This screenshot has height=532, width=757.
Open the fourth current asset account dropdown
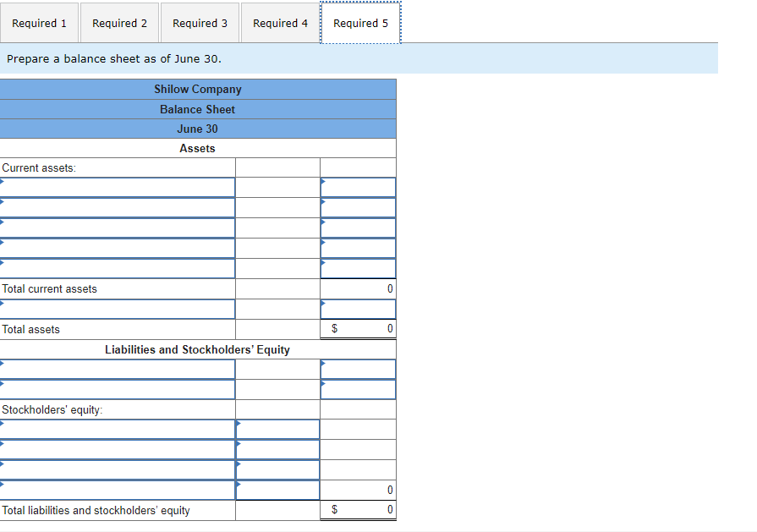(x=118, y=248)
